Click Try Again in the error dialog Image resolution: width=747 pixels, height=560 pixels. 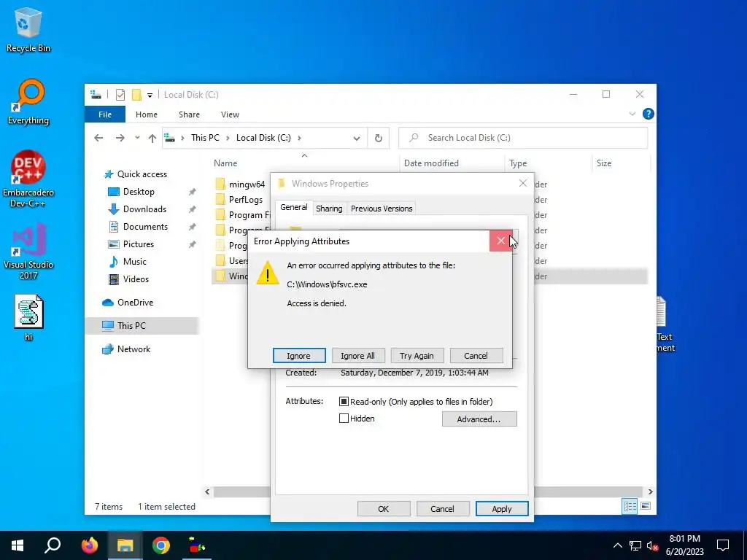(x=417, y=356)
